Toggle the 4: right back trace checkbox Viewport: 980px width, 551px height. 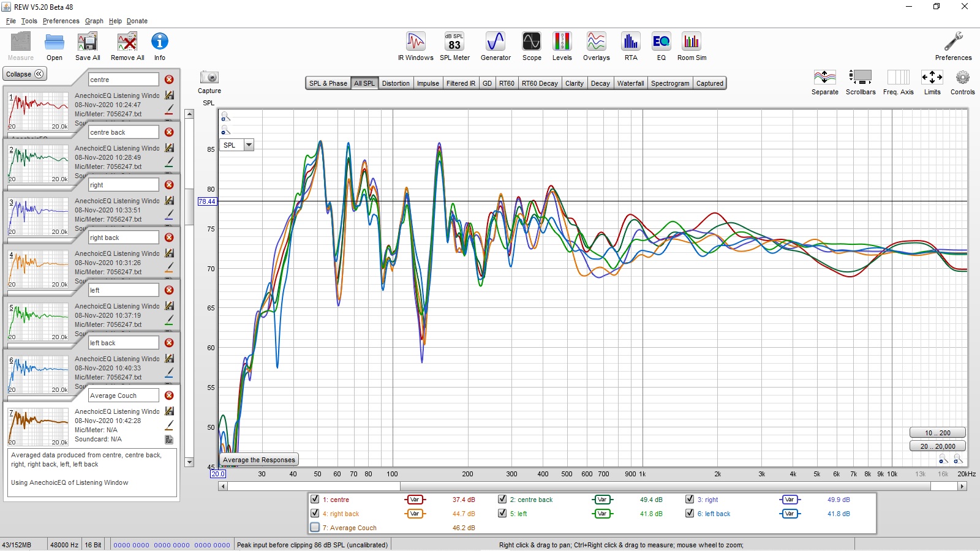(315, 513)
